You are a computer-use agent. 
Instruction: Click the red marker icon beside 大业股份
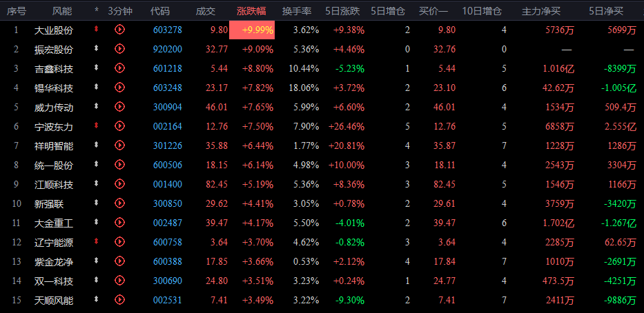point(97,29)
